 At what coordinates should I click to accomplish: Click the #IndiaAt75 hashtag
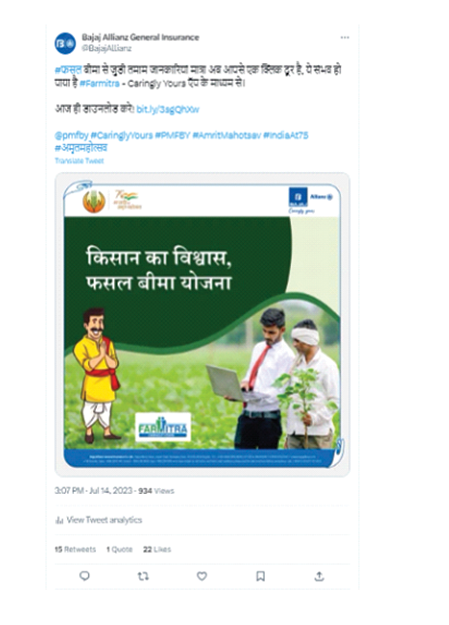286,136
